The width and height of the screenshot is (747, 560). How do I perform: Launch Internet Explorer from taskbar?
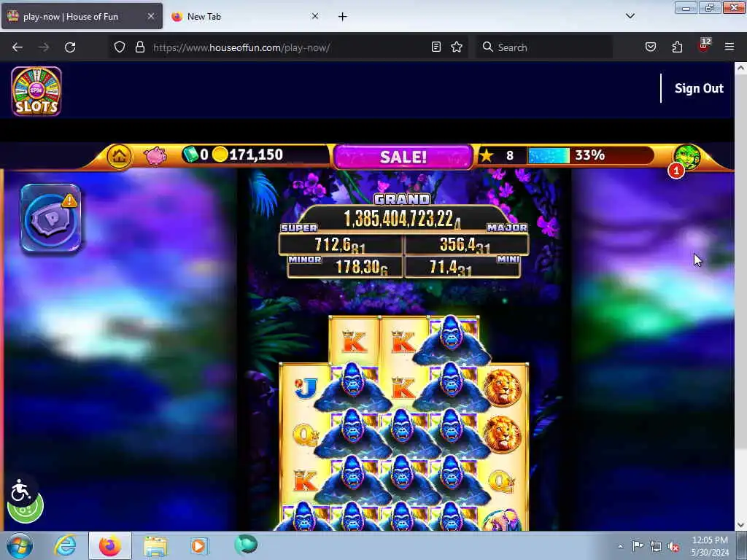pos(65,545)
